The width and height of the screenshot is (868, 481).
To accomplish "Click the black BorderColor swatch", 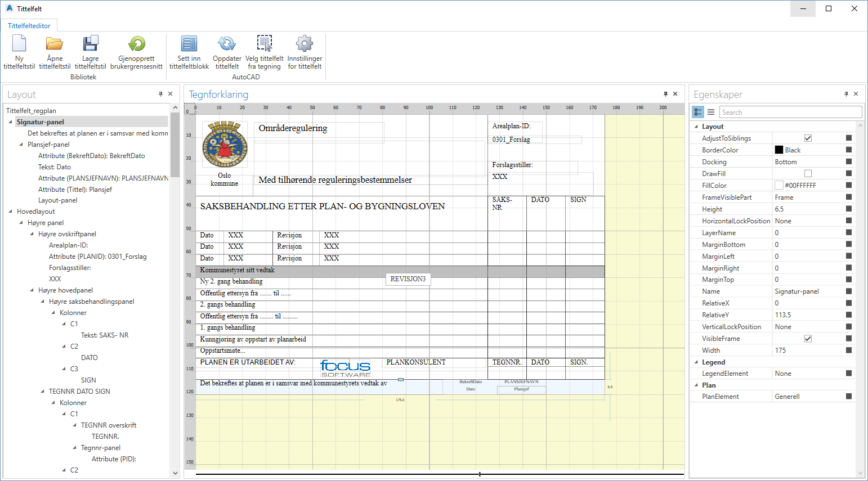I will click(779, 150).
